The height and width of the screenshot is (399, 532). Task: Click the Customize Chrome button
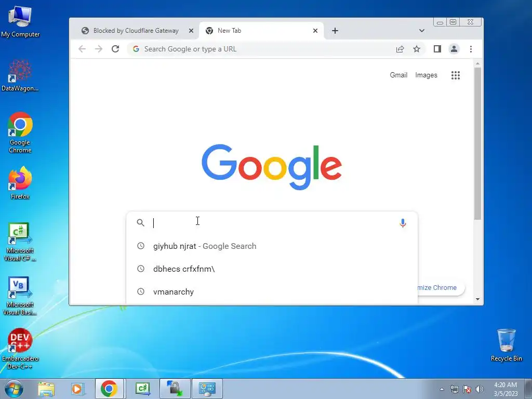click(440, 287)
